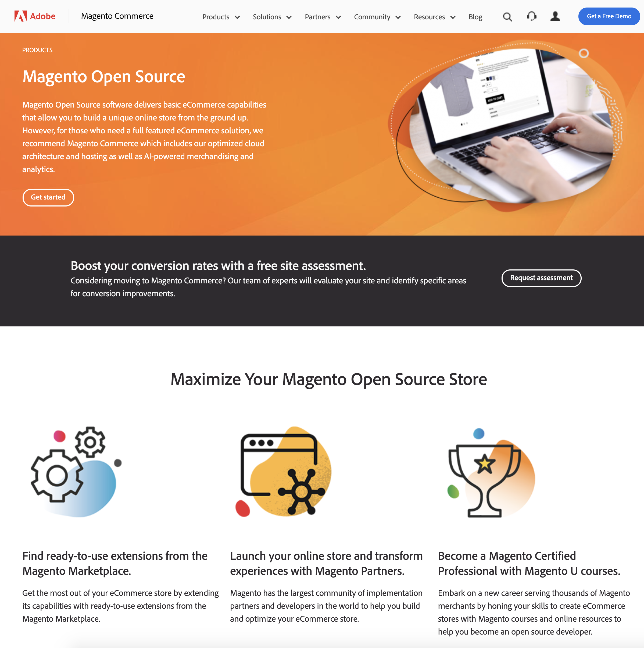Click the Get started button
This screenshot has height=648, width=644.
(x=49, y=197)
